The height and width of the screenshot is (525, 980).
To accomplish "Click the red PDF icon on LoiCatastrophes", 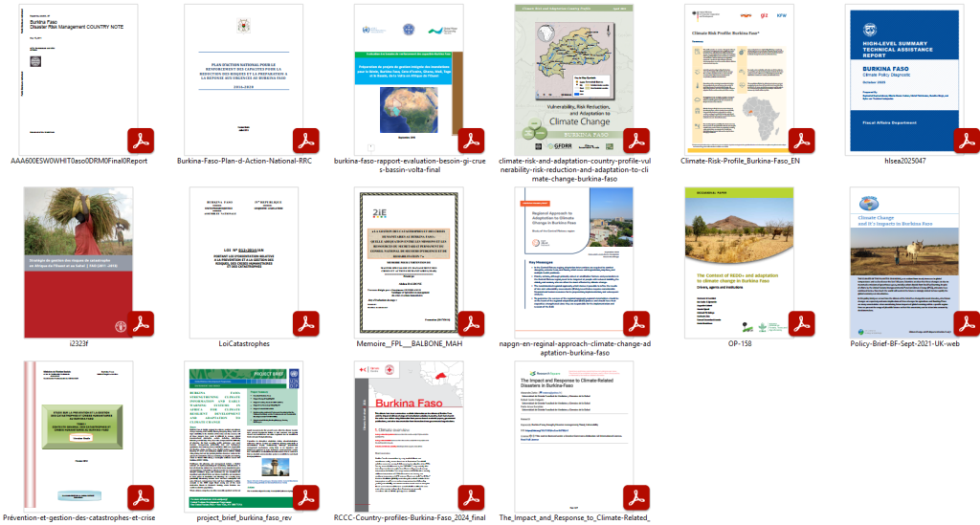I will point(305,323).
